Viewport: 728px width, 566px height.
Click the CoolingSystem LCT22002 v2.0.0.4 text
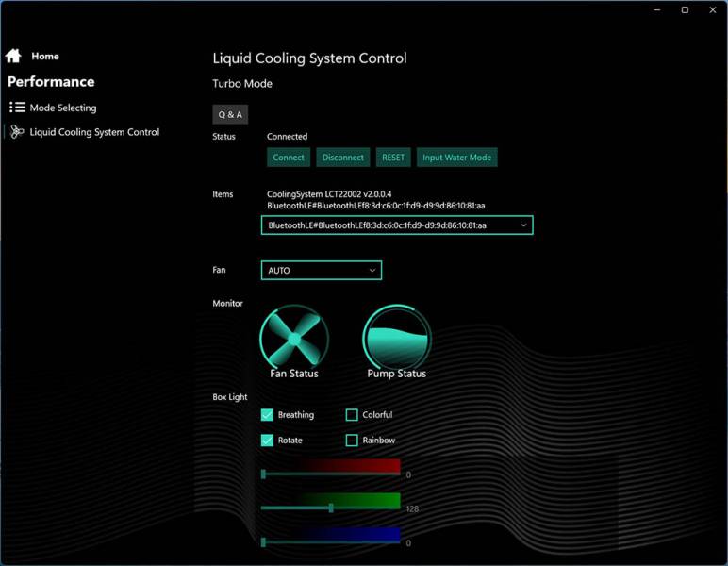[329, 194]
